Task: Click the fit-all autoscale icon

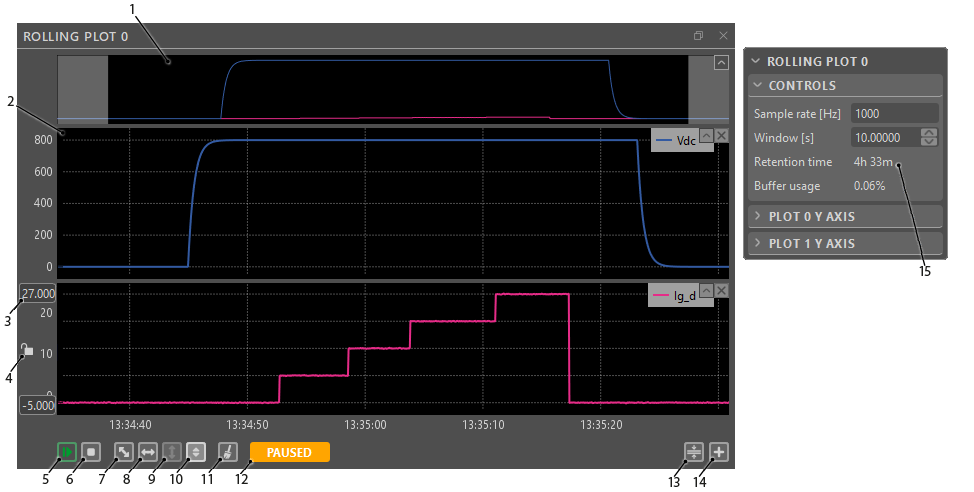Action: [x=124, y=452]
